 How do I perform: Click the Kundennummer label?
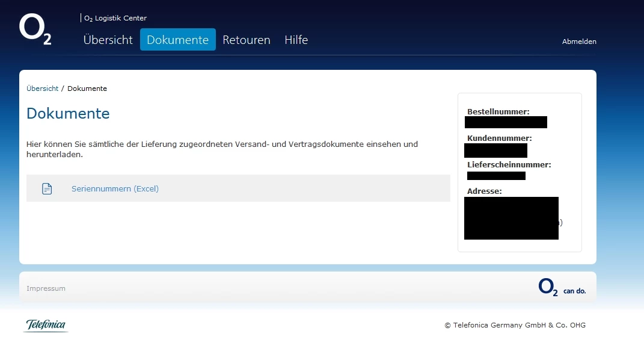pos(500,138)
